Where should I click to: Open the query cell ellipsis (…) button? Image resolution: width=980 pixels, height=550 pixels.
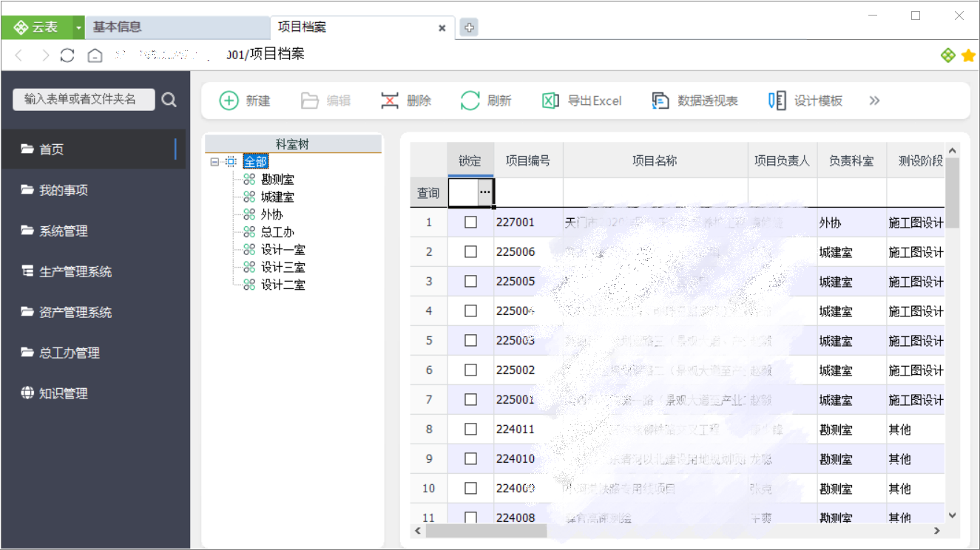(x=485, y=192)
